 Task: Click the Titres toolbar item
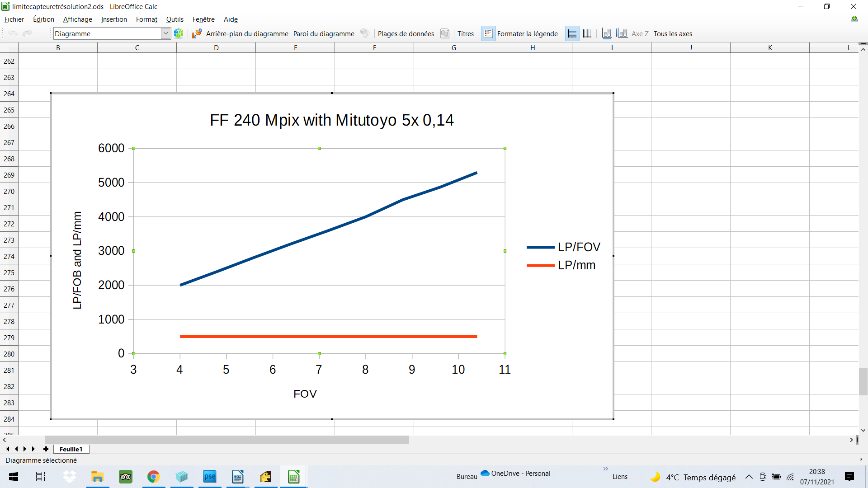tap(465, 33)
